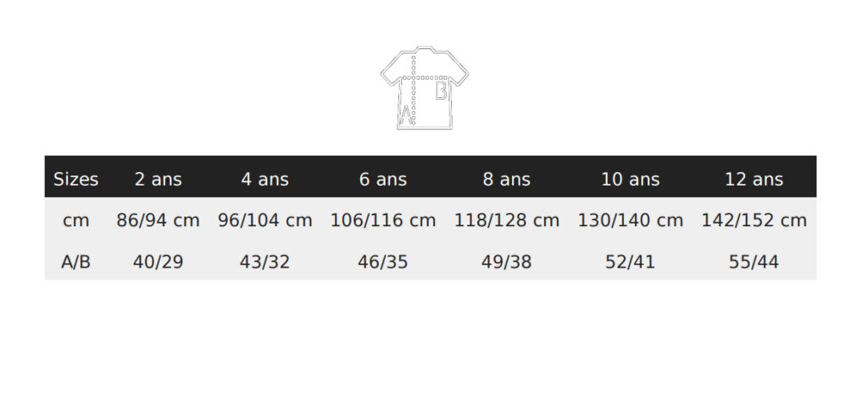Click the t-shirt measurement diagram icon
Screen dimensions: 868x405
pos(425,87)
